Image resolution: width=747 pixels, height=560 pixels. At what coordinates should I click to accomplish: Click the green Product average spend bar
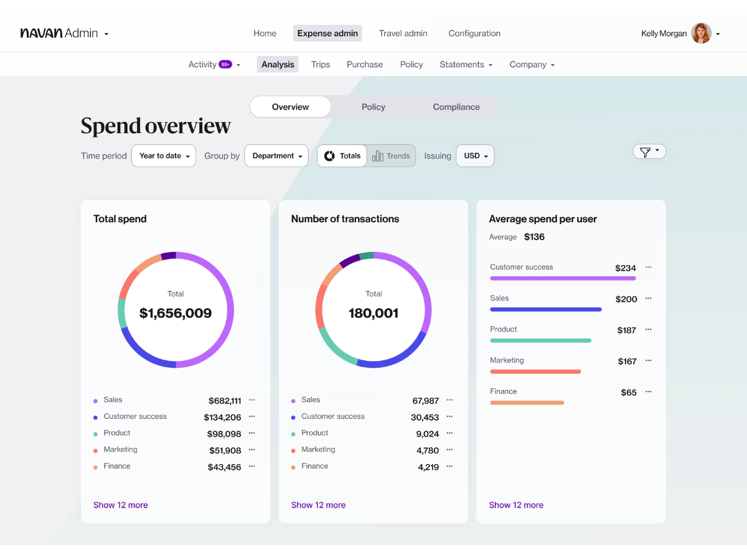(x=540, y=340)
